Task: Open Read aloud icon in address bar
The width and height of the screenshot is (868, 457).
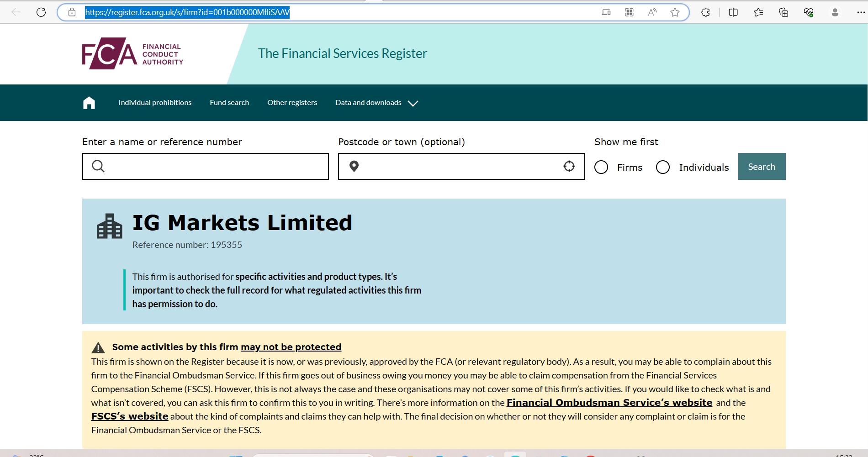Action: [x=652, y=12]
